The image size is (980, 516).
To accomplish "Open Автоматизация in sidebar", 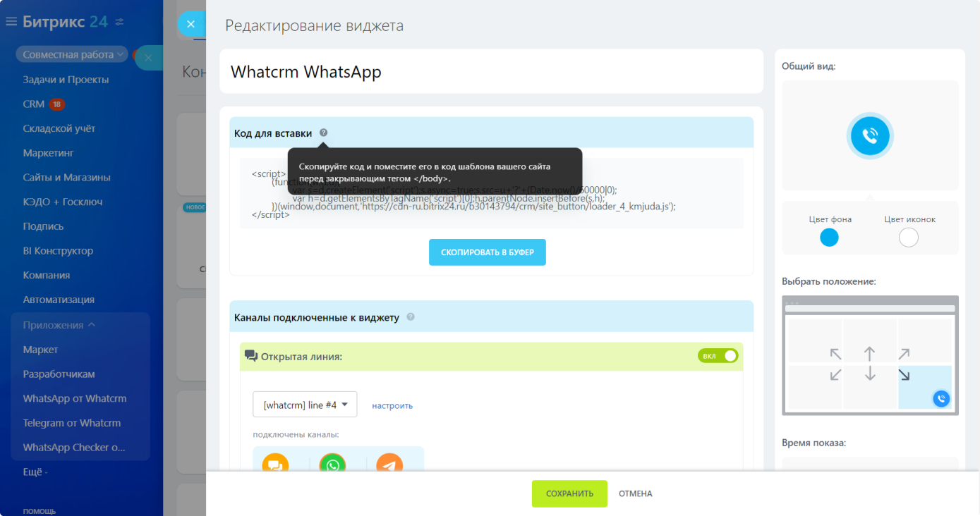I will tap(59, 300).
